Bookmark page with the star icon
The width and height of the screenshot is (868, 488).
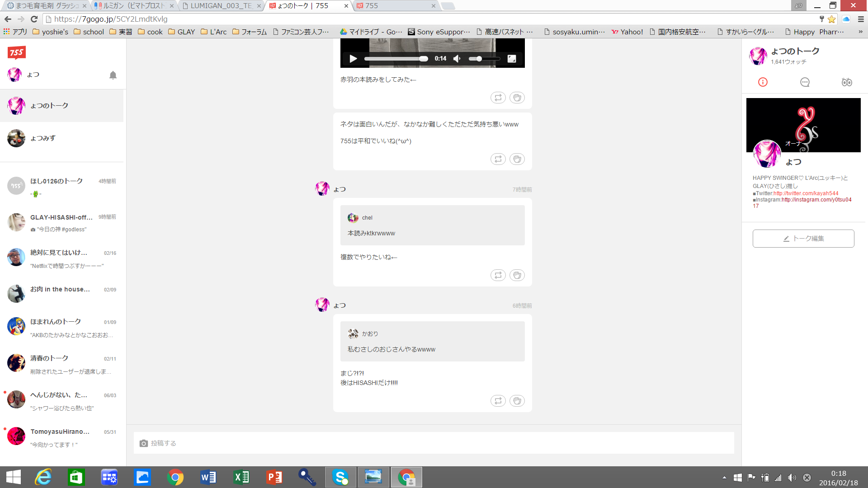point(831,19)
